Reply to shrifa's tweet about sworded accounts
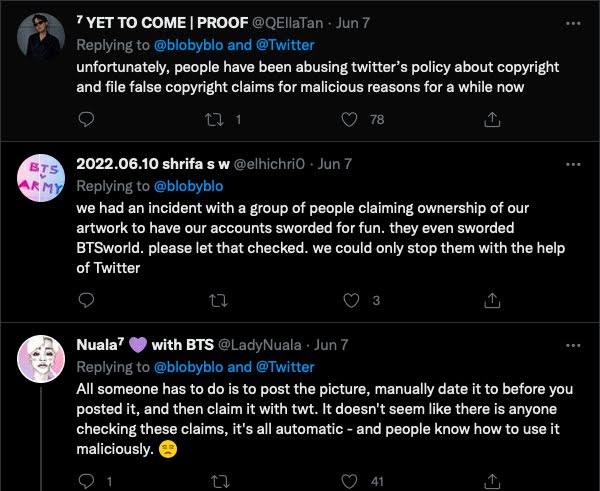600x491 pixels. (86, 300)
